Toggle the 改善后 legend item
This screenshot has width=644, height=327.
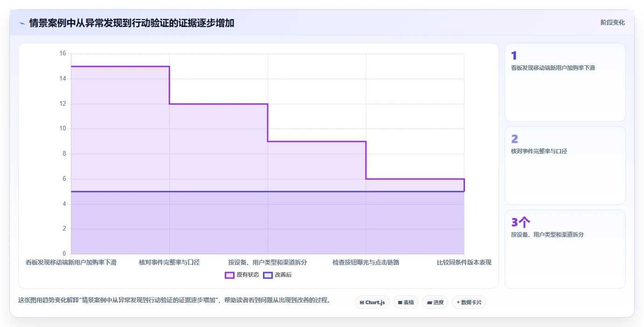pos(277,275)
